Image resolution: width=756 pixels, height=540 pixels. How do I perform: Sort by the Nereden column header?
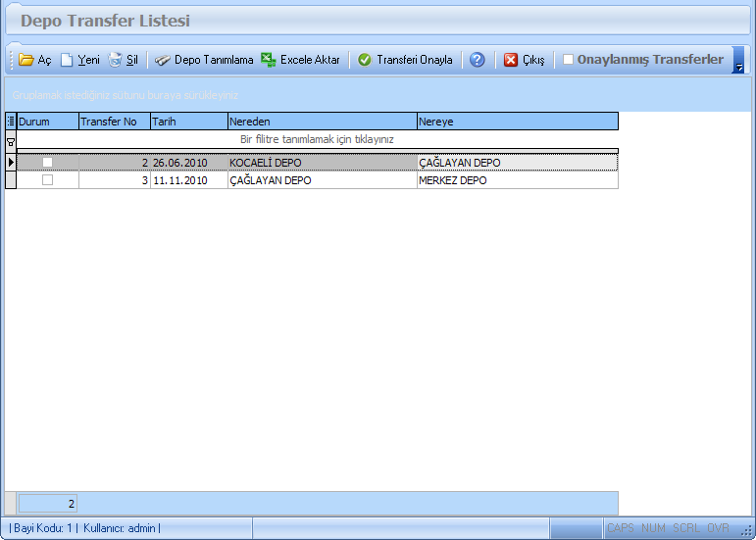pyautogui.click(x=322, y=122)
